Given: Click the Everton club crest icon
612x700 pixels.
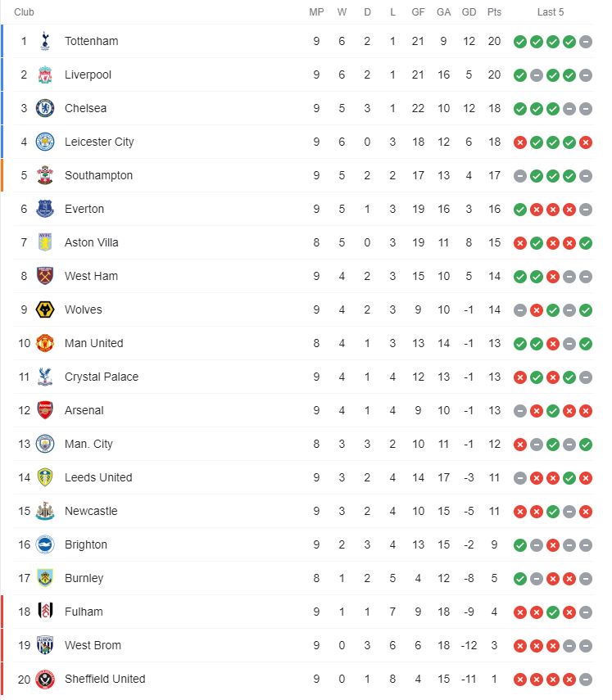Looking at the screenshot, I should (x=45, y=209).
